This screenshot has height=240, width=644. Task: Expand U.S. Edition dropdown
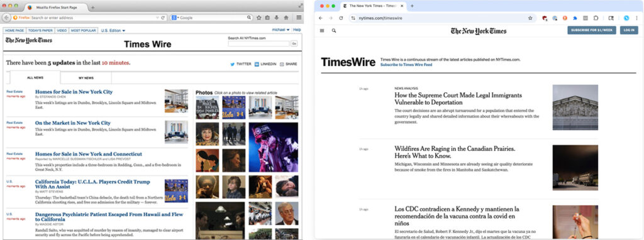point(113,30)
